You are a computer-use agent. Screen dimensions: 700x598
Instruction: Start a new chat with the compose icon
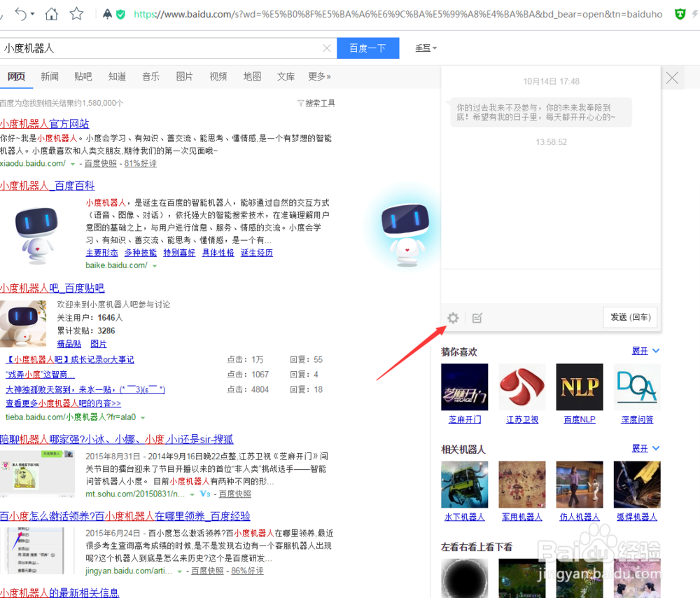tap(477, 318)
